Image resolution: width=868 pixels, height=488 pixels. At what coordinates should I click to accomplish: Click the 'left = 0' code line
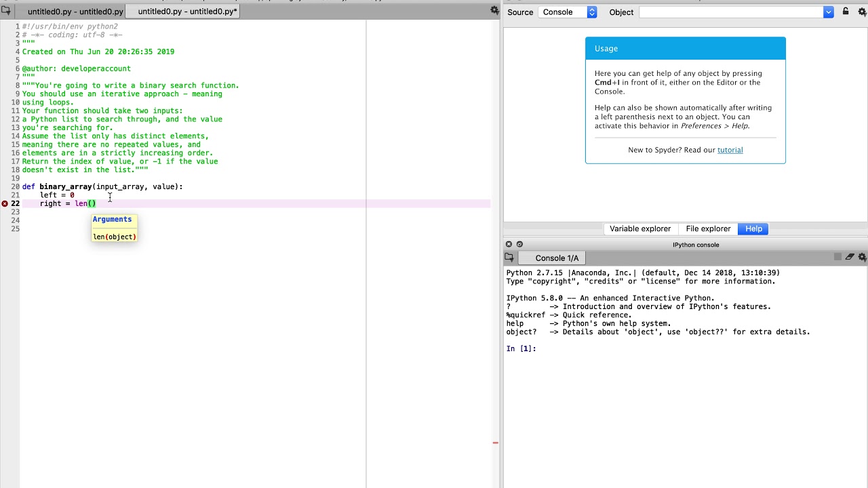pos(57,195)
